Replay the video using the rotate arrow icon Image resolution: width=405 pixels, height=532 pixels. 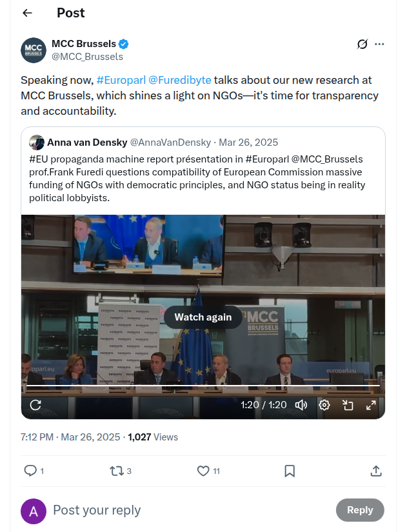[36, 405]
